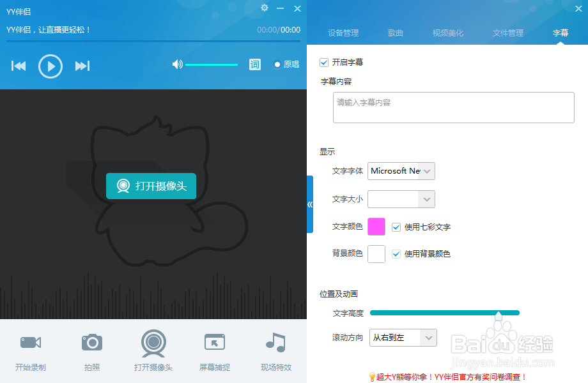Toggle the lyrics 词 icon
Image resolution: width=588 pixels, height=383 pixels.
(255, 64)
